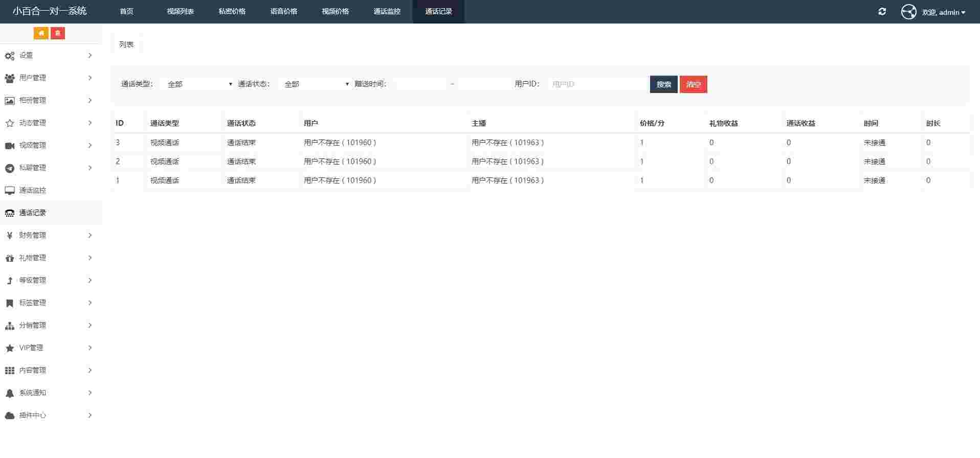Click the red trash icon button
This screenshot has height=458, width=980.
pos(58,33)
